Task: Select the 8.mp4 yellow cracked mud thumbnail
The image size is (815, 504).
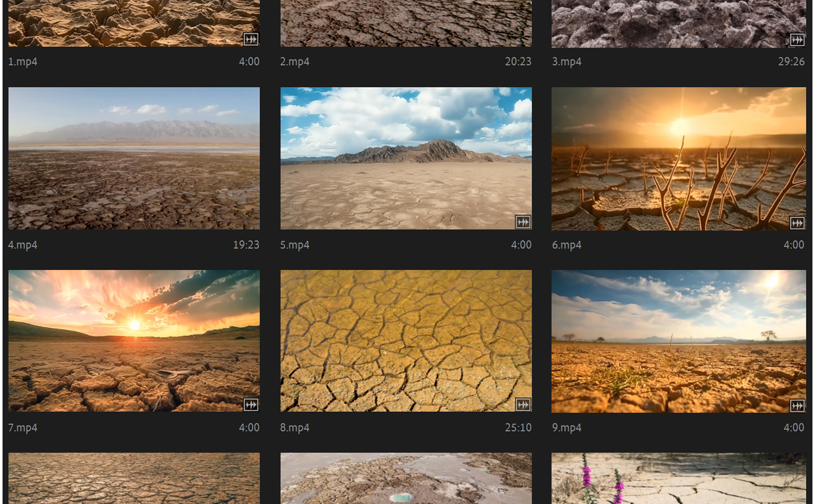Action: point(406,341)
